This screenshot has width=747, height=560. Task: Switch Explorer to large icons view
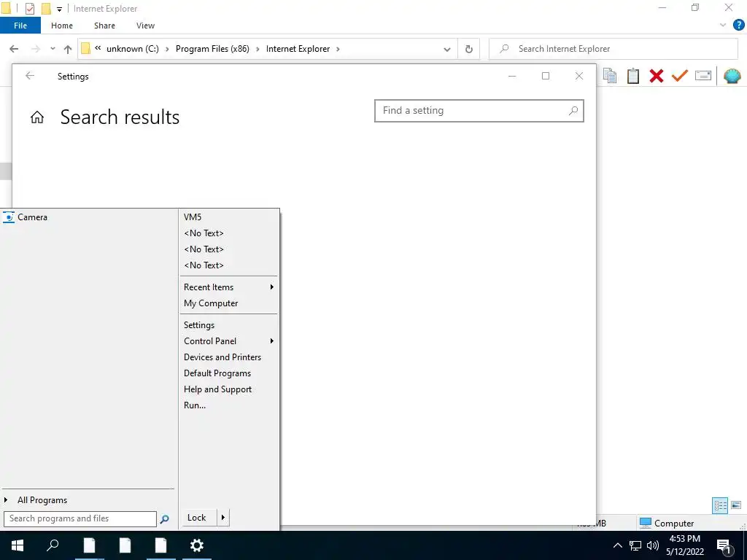(x=736, y=505)
